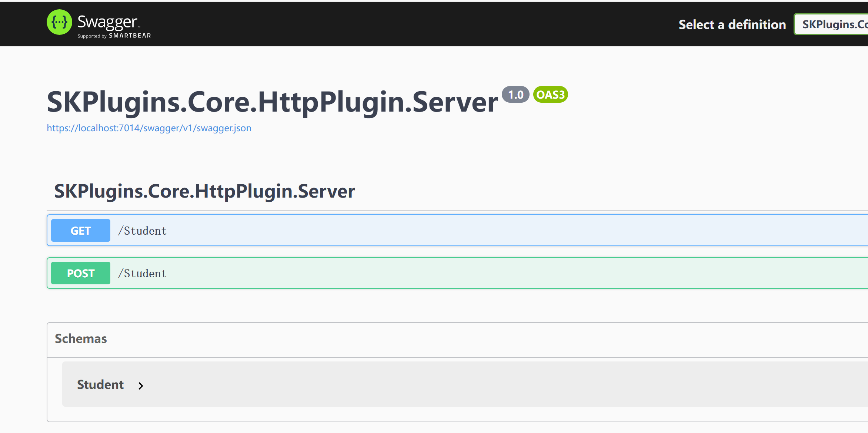Click the blue GET method button
This screenshot has width=868, height=433.
[x=81, y=231]
